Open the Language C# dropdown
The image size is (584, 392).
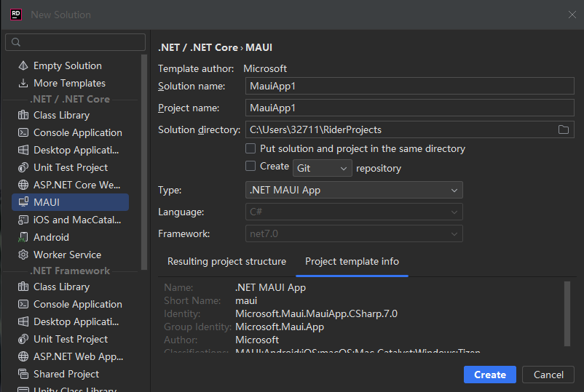(354, 212)
